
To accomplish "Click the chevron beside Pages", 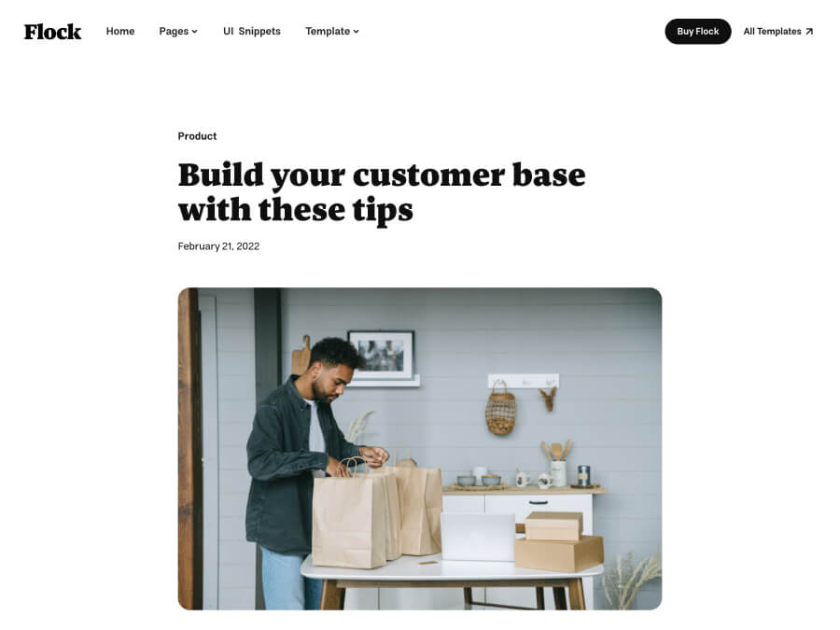I will [194, 32].
